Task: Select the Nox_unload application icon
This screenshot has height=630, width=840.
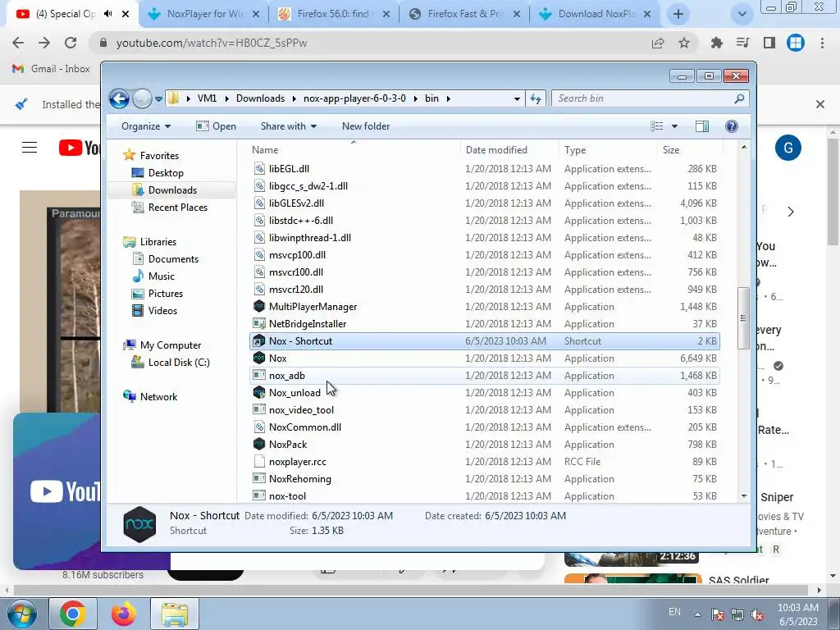Action: (x=259, y=393)
